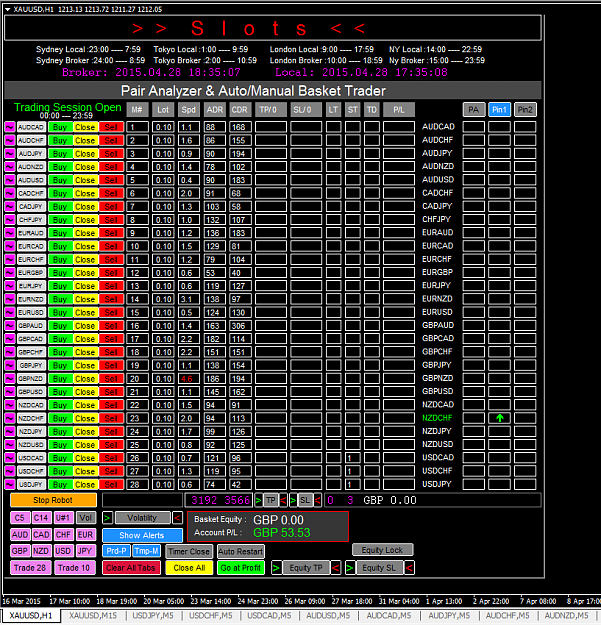Click the magenta wave icon beside NZDCHF
The height and width of the screenshot is (625, 601).
click(x=10, y=418)
